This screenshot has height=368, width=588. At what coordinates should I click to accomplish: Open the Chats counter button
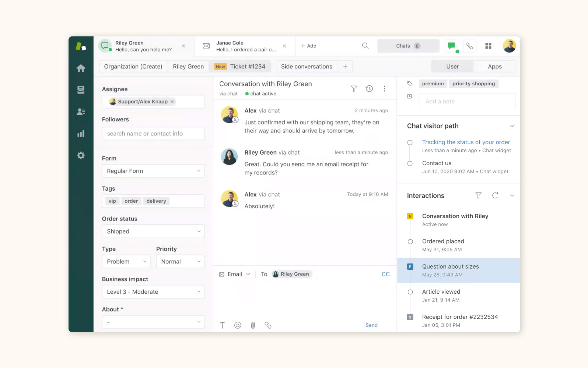pyautogui.click(x=408, y=46)
